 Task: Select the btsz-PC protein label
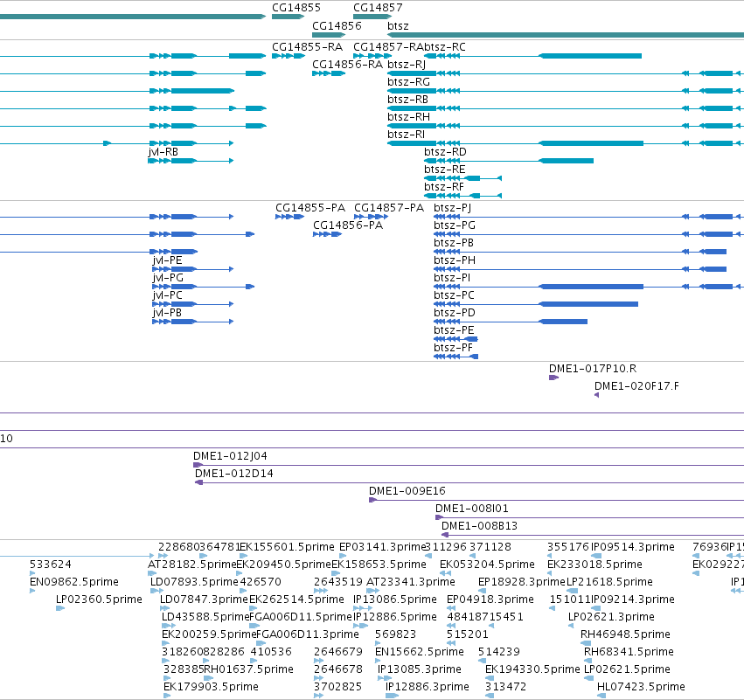pos(454,295)
